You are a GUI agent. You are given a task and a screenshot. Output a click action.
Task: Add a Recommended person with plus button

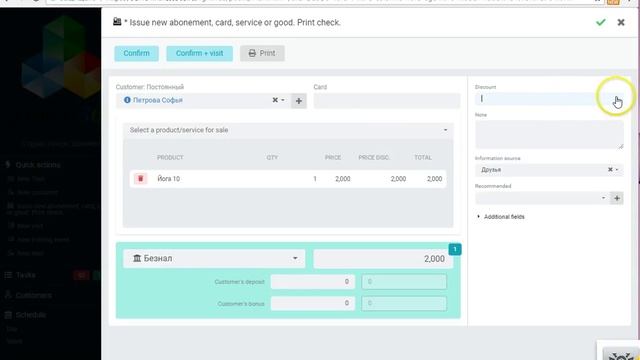[x=617, y=198]
